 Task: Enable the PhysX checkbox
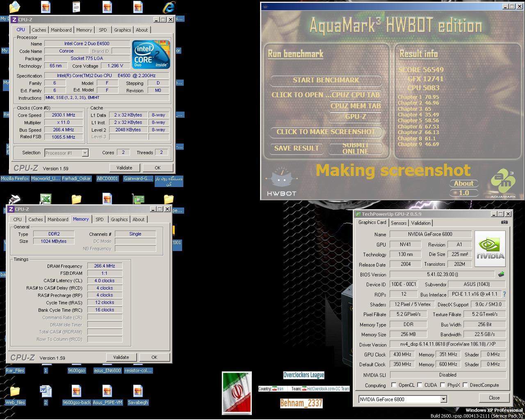443,385
